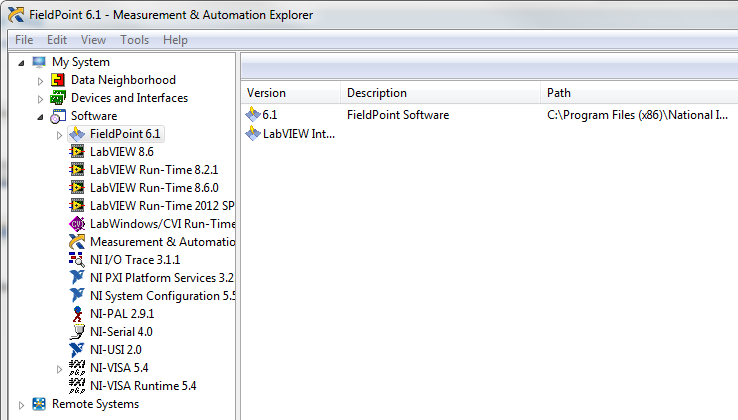738x420 pixels.
Task: Click the Software folder icon
Action: point(57,116)
